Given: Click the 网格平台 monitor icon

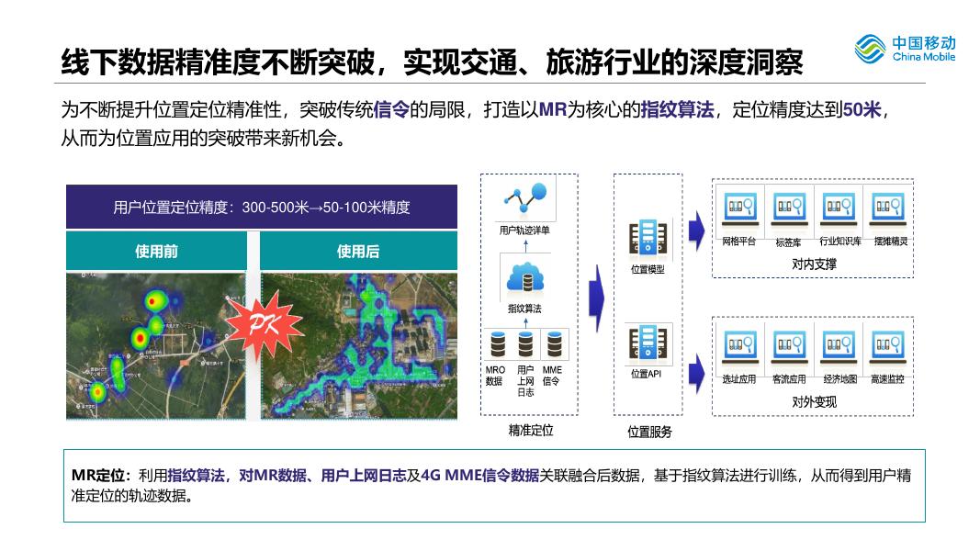Looking at the screenshot, I should point(740,209).
